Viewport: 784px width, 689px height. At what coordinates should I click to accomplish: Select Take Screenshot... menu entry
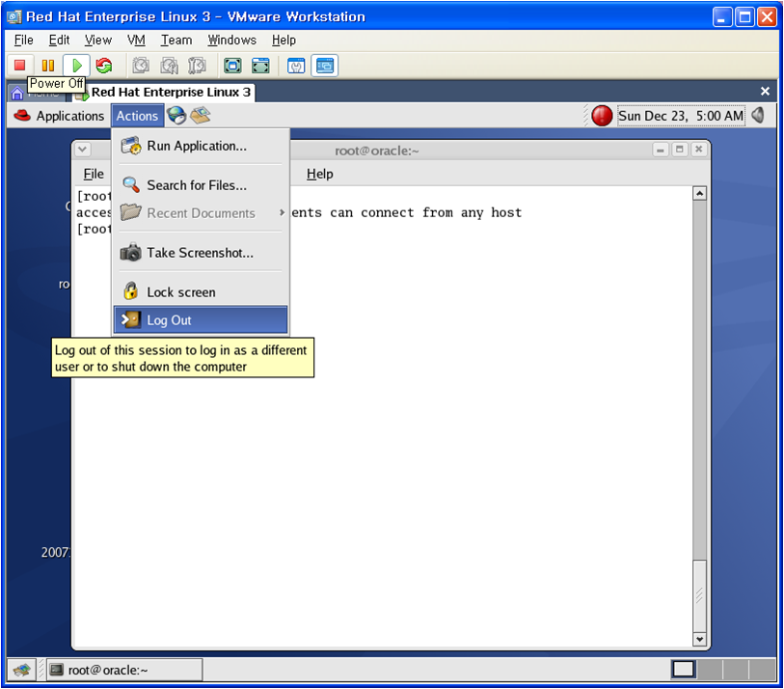(x=201, y=253)
